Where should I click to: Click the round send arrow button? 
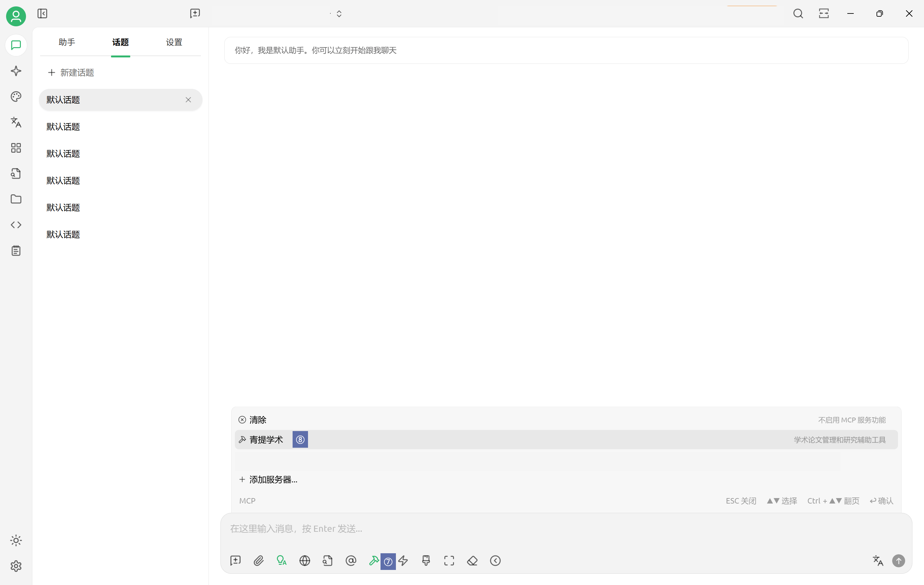[898, 560]
